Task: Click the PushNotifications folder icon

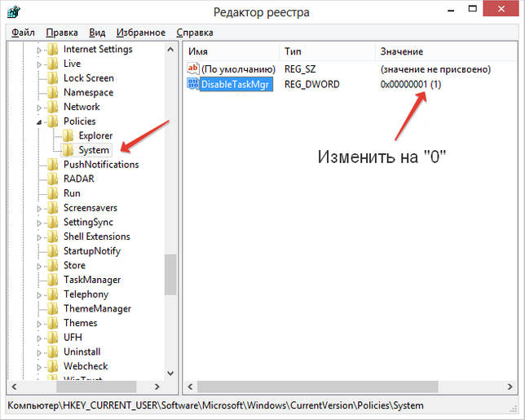Action: pyautogui.click(x=52, y=165)
